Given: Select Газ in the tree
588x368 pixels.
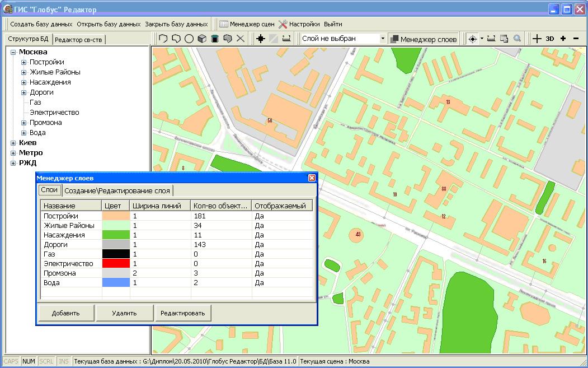Looking at the screenshot, I should (35, 102).
